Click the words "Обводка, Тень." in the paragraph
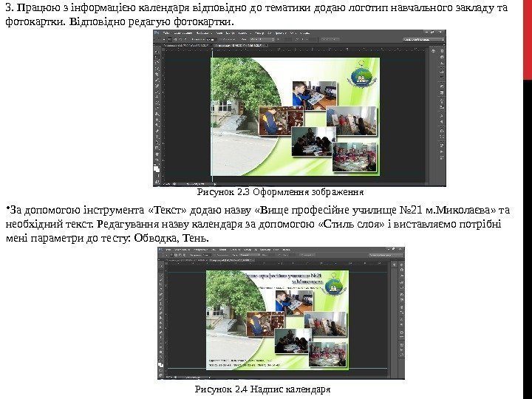Viewport: 532px width, 399px height. tap(171, 239)
